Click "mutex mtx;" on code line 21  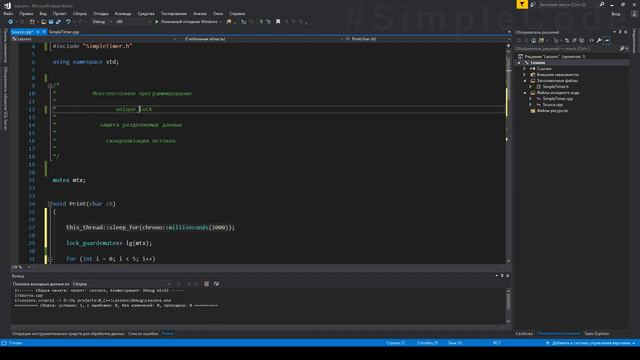click(69, 180)
